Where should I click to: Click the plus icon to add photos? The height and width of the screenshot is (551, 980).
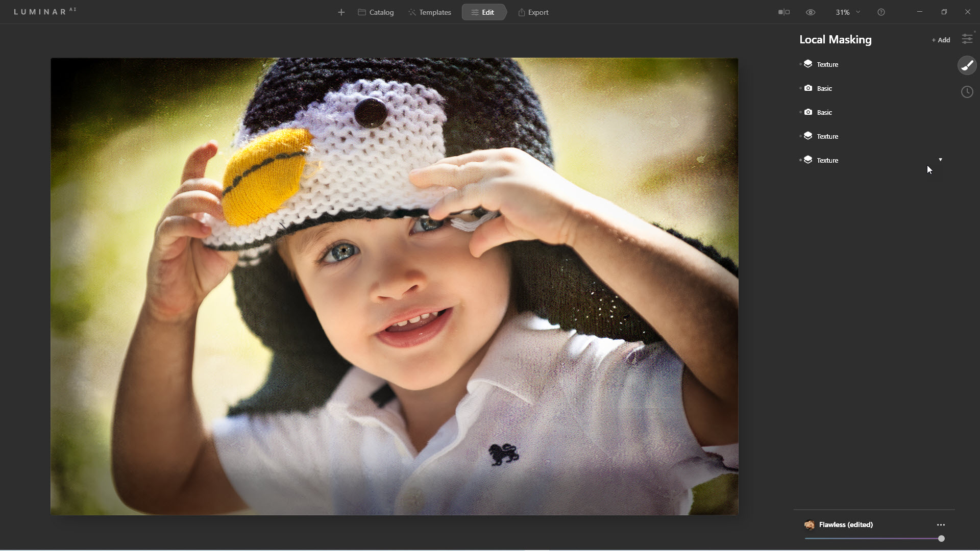point(341,12)
